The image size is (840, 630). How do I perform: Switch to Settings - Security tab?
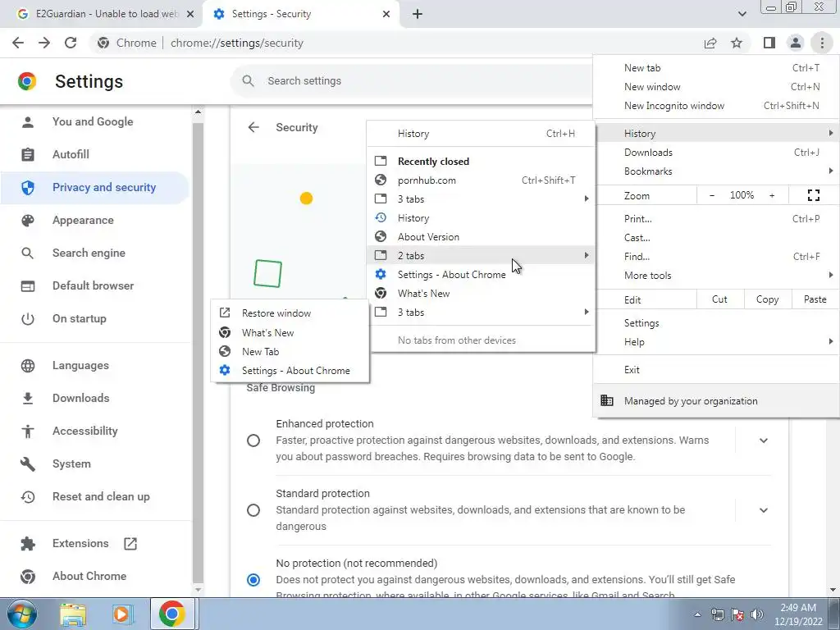tap(300, 14)
